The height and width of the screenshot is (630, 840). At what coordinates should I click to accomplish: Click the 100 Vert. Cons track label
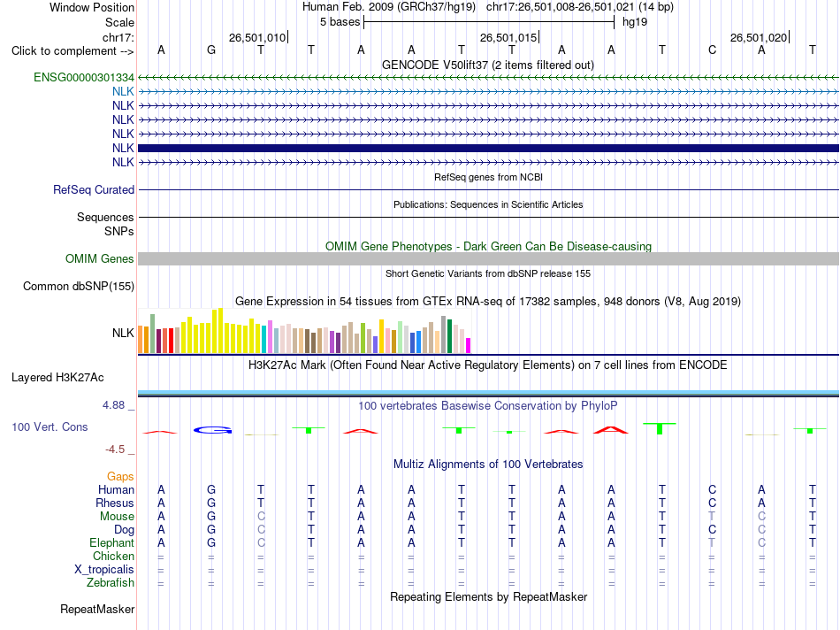click(x=50, y=426)
